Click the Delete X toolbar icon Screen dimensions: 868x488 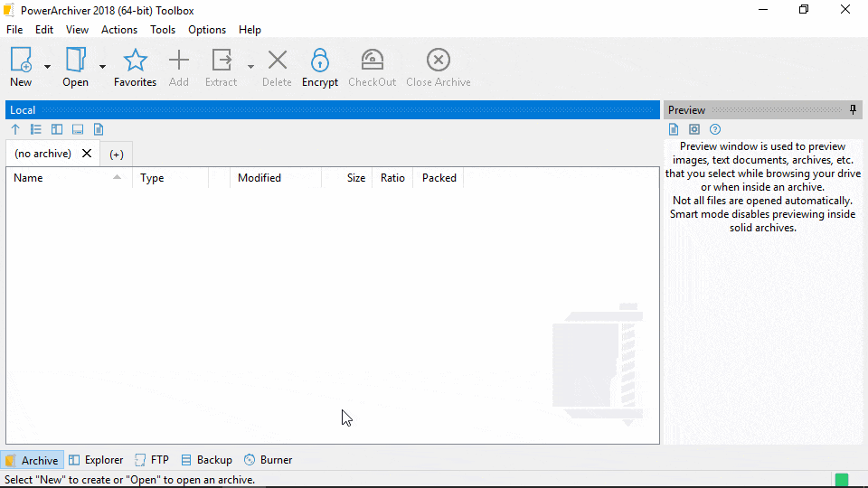coord(277,67)
